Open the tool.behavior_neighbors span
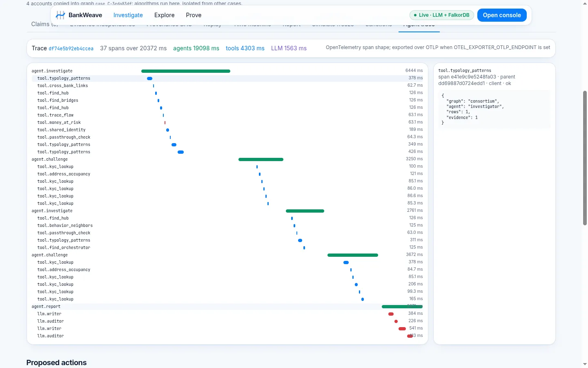Image resolution: width=588 pixels, height=368 pixels. point(227,225)
